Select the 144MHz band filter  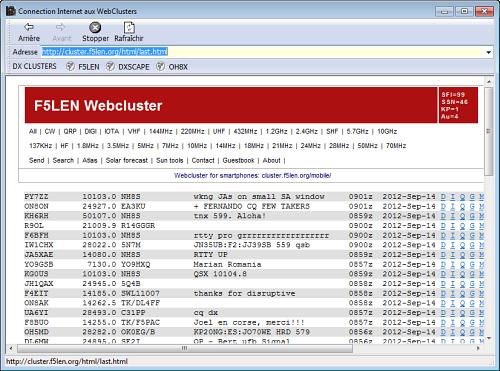pos(161,131)
